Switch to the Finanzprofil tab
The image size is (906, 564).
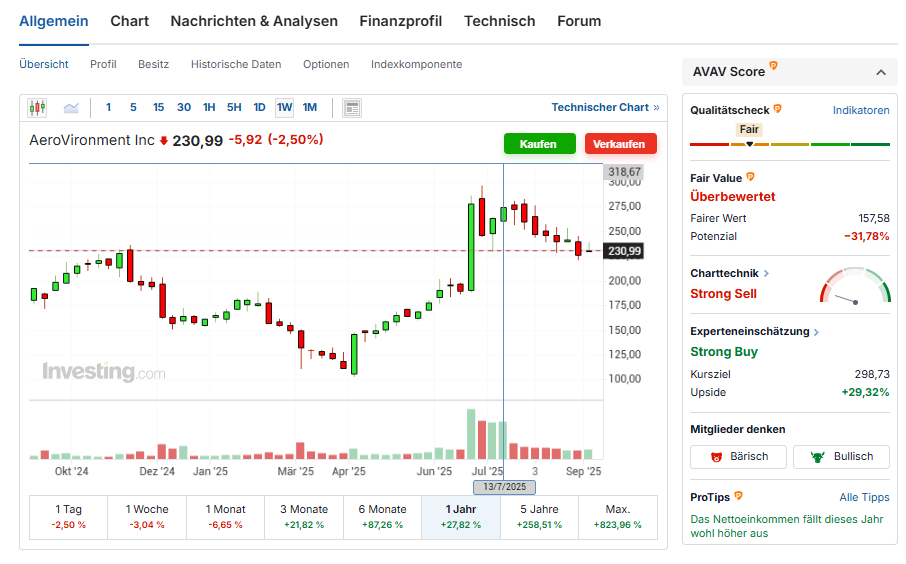tap(400, 21)
